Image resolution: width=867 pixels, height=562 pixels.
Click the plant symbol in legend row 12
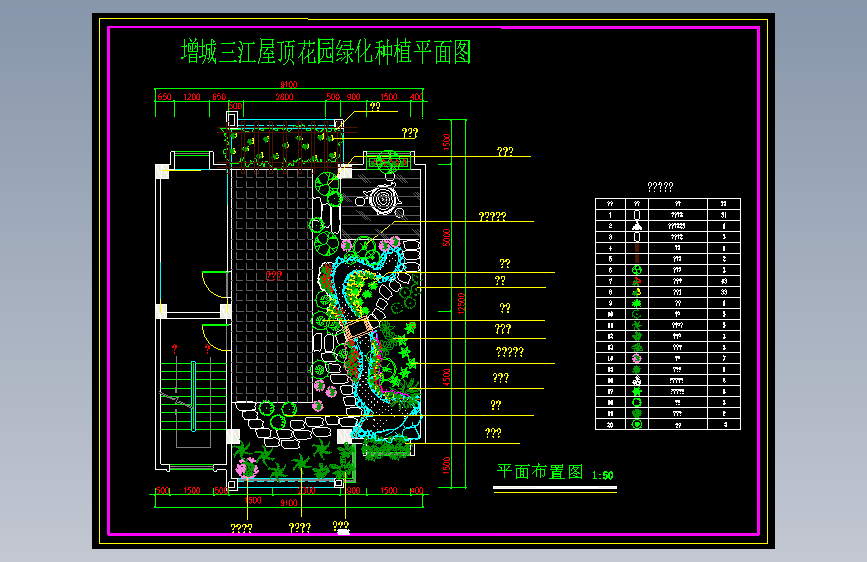point(637,336)
